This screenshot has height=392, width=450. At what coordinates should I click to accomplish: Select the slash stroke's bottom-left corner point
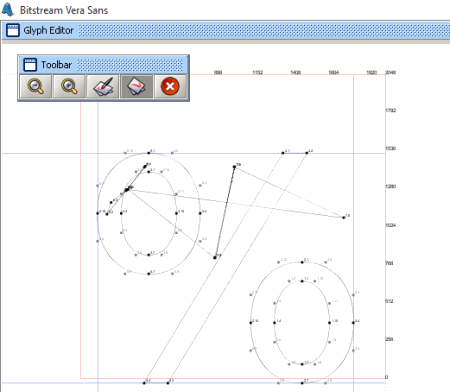coord(144,383)
